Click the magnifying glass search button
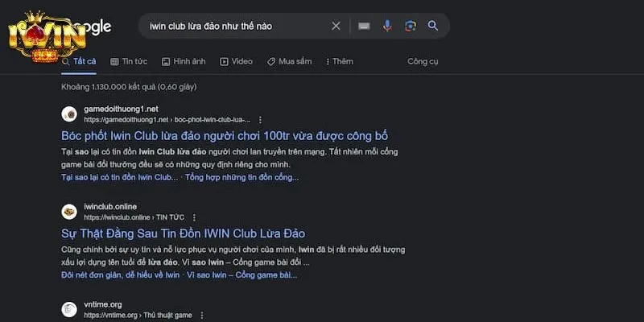 (x=433, y=26)
